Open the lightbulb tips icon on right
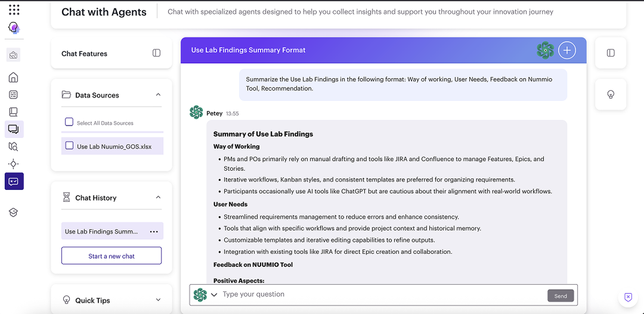This screenshot has width=644, height=314. 611,94
